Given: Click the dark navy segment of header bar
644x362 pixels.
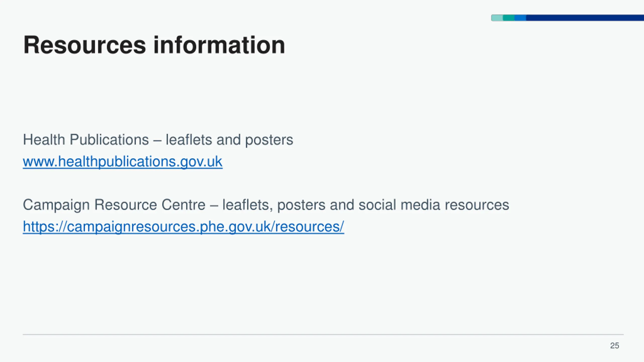Looking at the screenshot, I should [584, 18].
